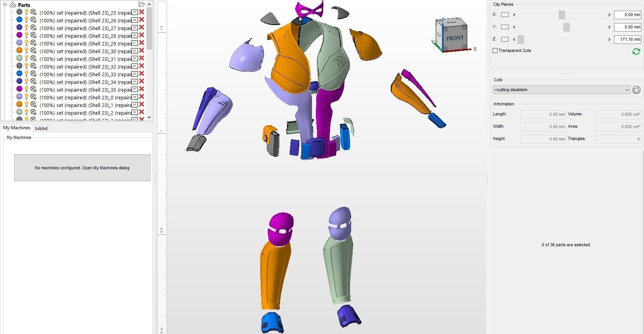644x334 pixels.
Task: Remove part Shell 23_30 with its red X
Action: coord(141,51)
